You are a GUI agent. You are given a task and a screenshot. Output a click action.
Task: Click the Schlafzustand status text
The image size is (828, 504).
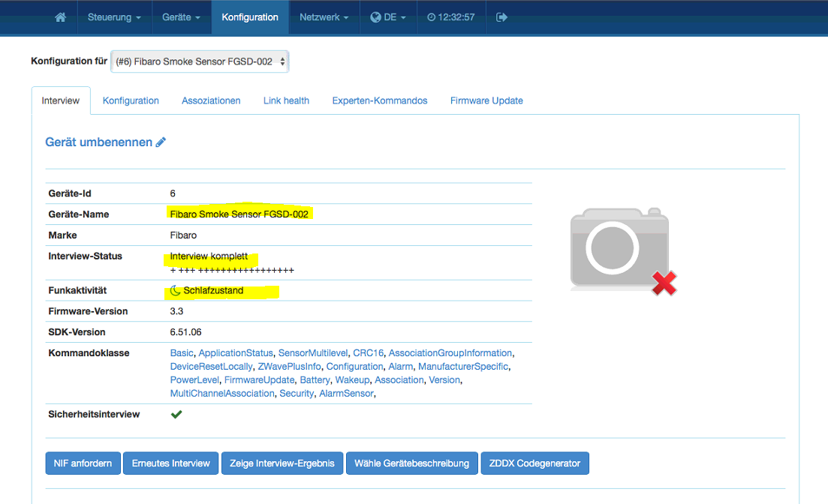tap(213, 291)
